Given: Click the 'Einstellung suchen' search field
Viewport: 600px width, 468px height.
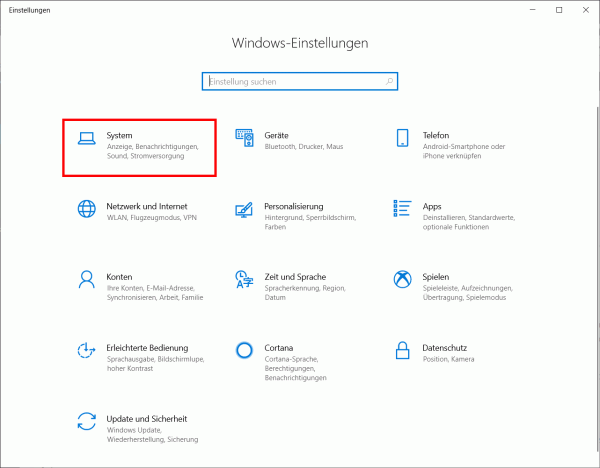Looking at the screenshot, I should [300, 81].
